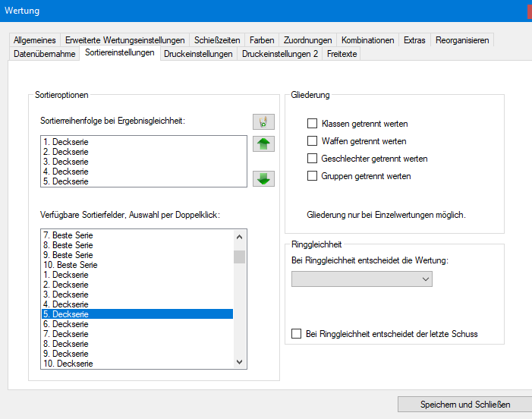Viewport: 532px width, 419px height.
Task: Move sort entry up with green arrow
Action: pyautogui.click(x=263, y=143)
